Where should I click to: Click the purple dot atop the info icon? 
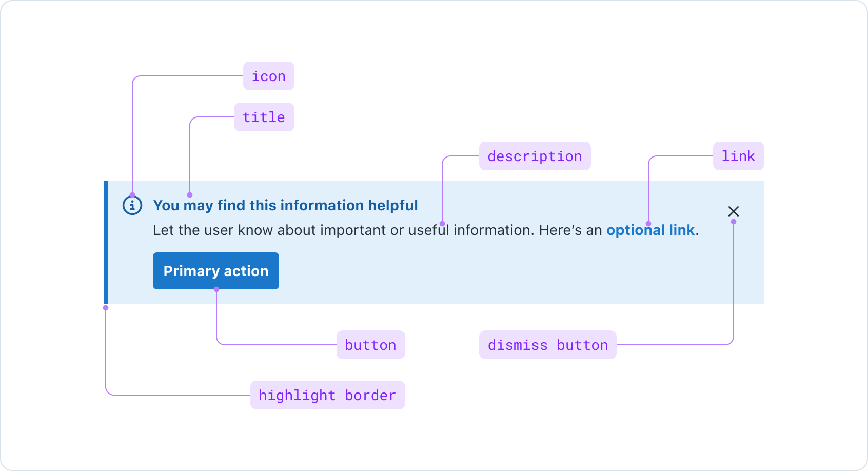(x=132, y=195)
